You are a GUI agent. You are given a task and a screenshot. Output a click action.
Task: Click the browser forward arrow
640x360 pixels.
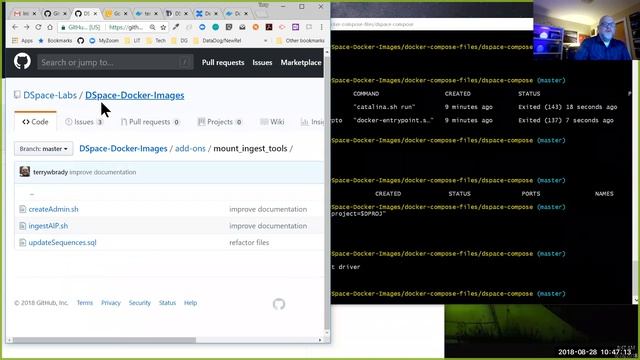pyautogui.click(x=27, y=27)
